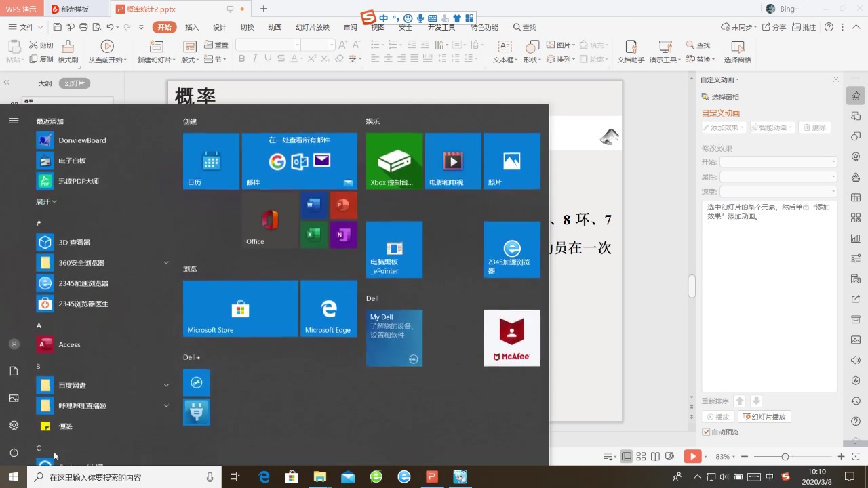Open the 电脑黑板 ePointer tile
868x488 pixels.
(x=394, y=249)
